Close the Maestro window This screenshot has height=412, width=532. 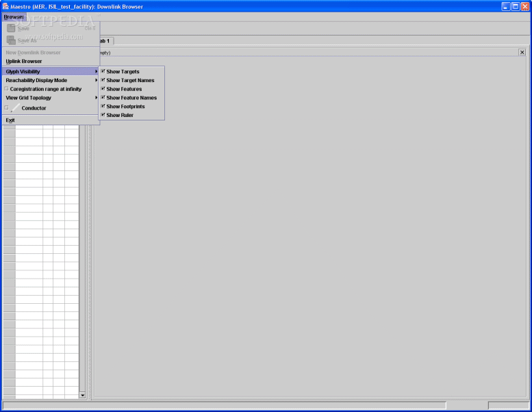pos(525,6)
